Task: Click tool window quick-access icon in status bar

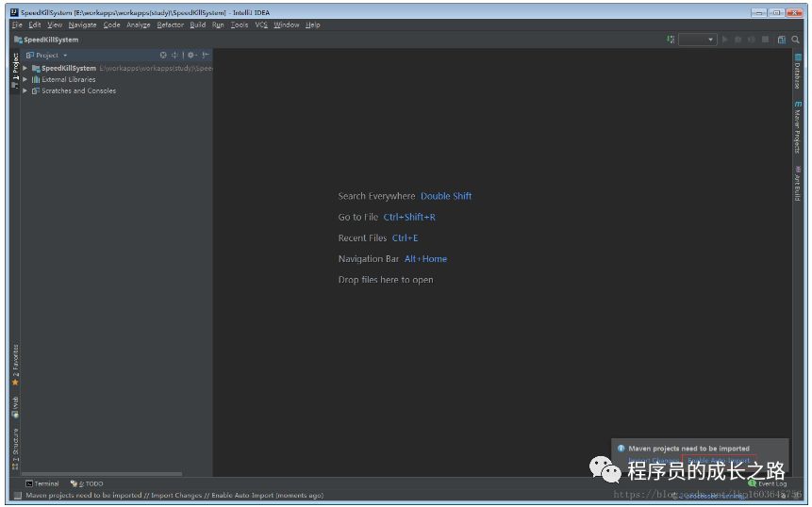Action: pos(18,496)
